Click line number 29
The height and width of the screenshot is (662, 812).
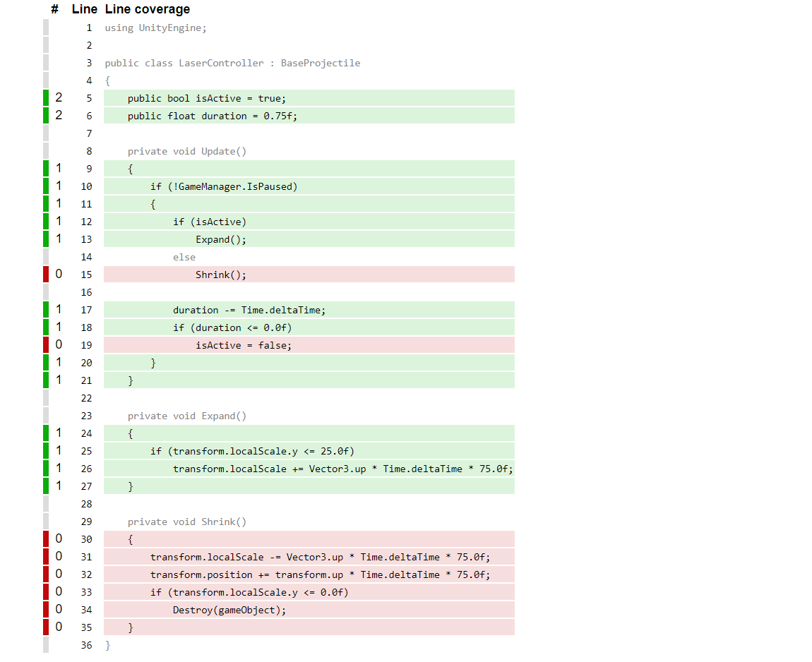pyautogui.click(x=86, y=522)
